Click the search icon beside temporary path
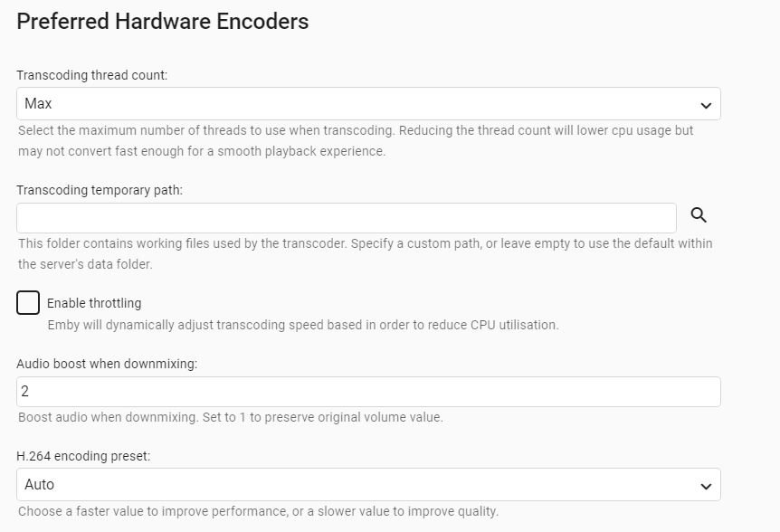The width and height of the screenshot is (780, 532). pos(699,215)
